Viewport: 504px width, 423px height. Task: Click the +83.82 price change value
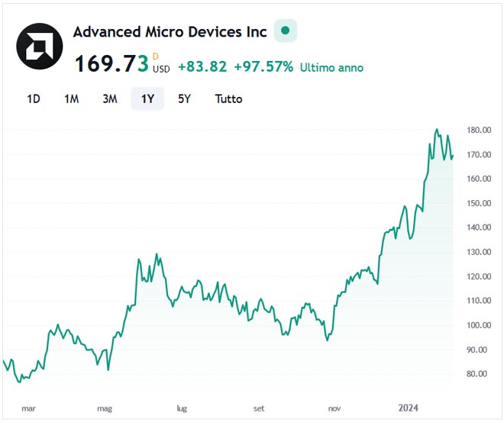(202, 66)
